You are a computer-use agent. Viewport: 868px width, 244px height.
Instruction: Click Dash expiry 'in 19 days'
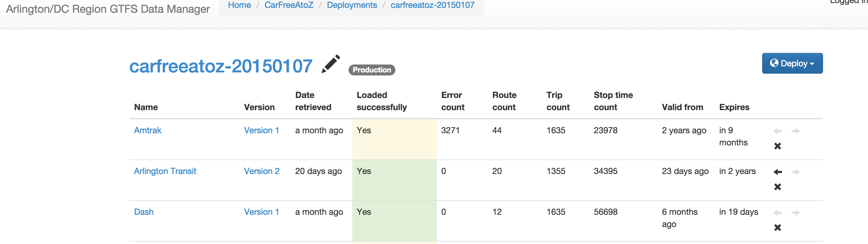[x=739, y=212]
